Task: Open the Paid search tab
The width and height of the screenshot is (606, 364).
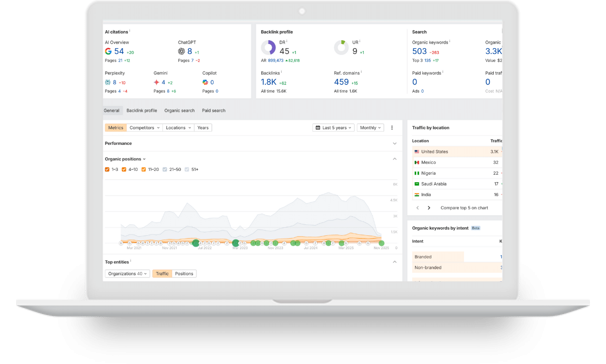Action: point(214,110)
